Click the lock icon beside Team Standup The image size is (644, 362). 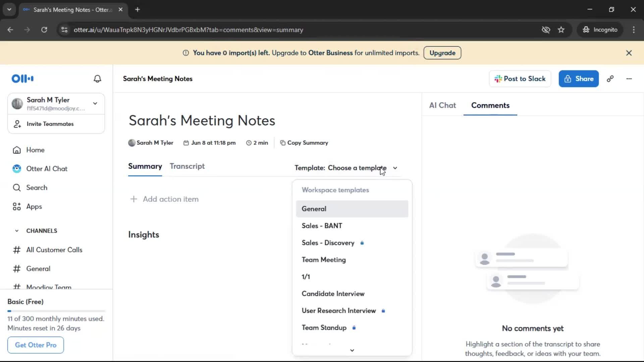pos(354,328)
